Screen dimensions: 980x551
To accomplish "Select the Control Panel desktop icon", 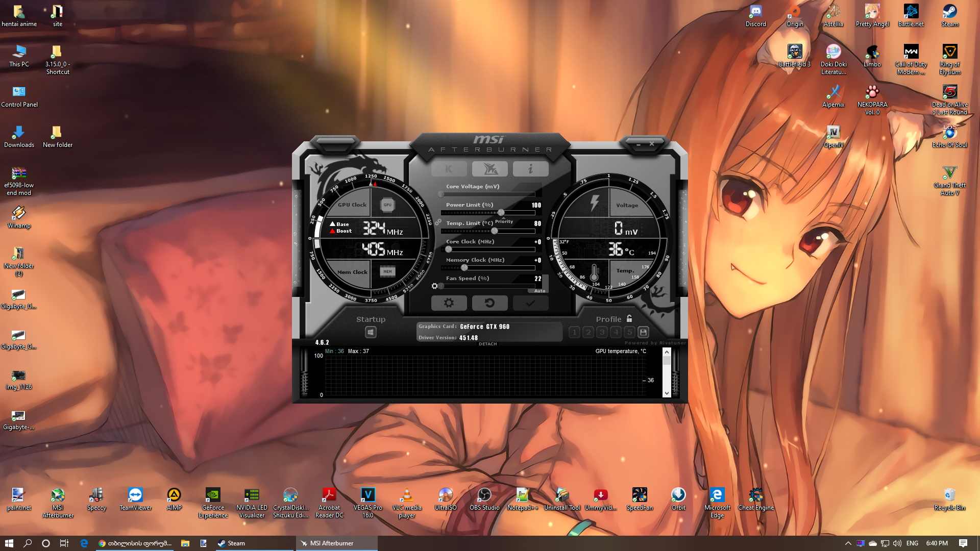I will (x=19, y=96).
